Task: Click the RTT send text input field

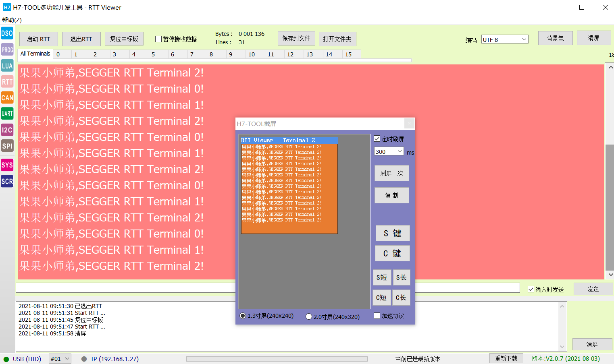Action: [x=268, y=288]
